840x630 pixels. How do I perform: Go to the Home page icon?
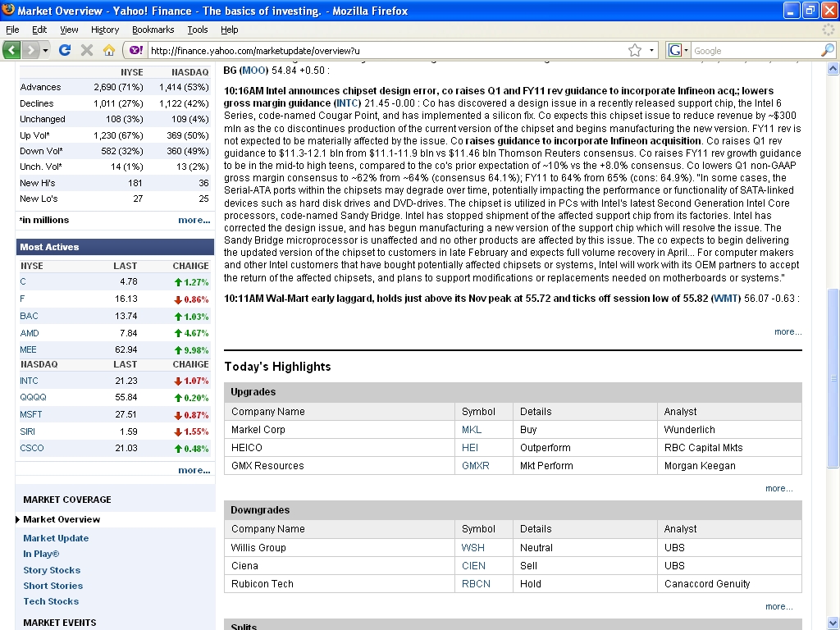tap(109, 50)
